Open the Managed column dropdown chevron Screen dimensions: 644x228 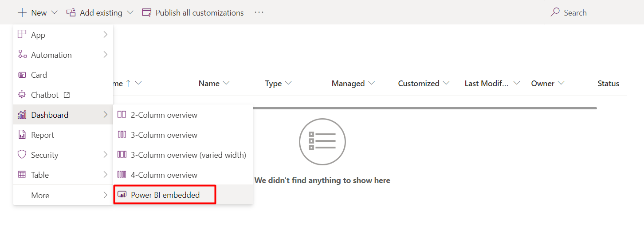click(x=372, y=83)
